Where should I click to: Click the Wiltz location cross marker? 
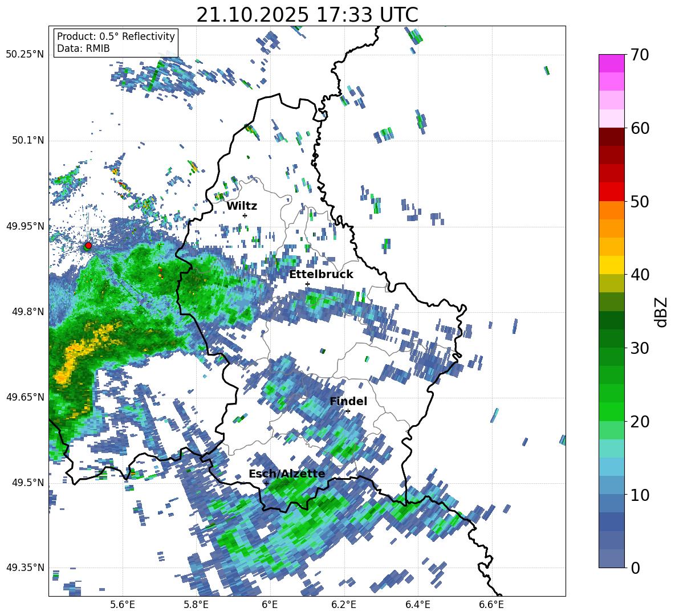245,215
